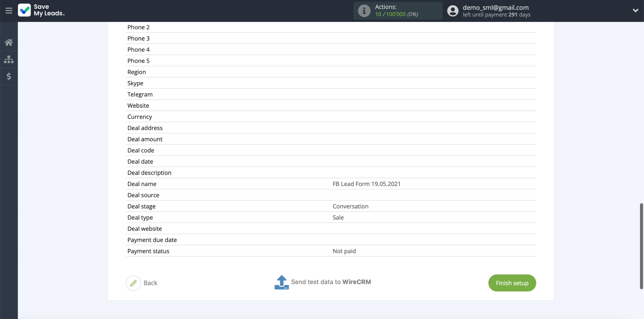The height and width of the screenshot is (319, 644).
Task: Click the Finish setup button
Action: (512, 283)
